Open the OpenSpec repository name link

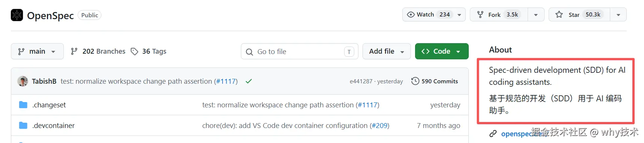(x=50, y=15)
